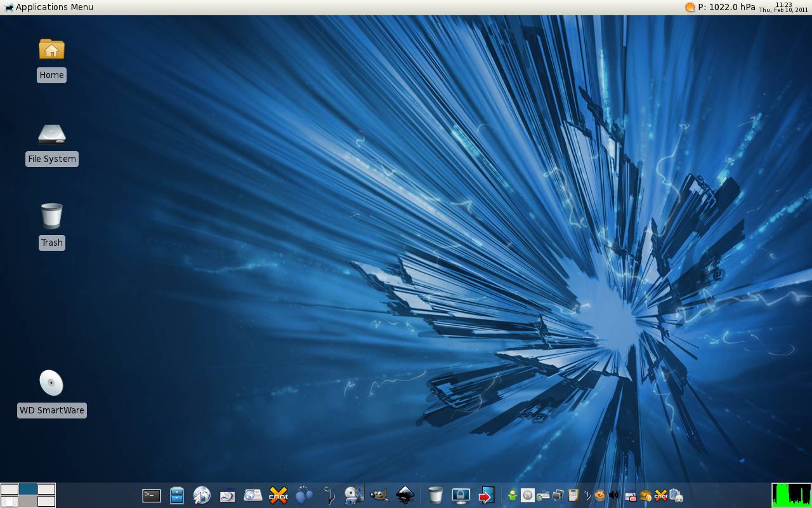
Task: Launch GIMP from the panel
Action: (379, 495)
